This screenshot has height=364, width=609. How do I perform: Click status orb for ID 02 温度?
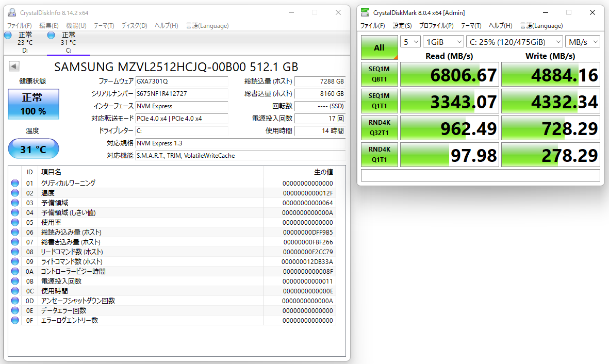(15, 193)
